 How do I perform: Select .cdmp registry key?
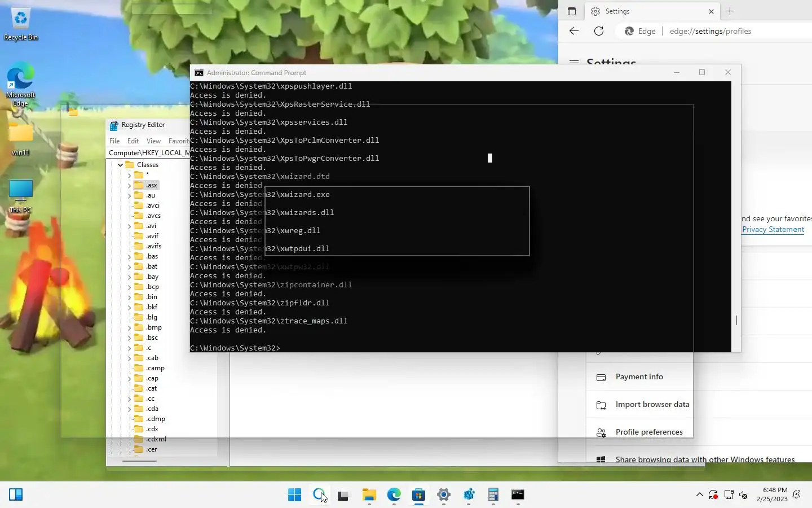coord(156,419)
